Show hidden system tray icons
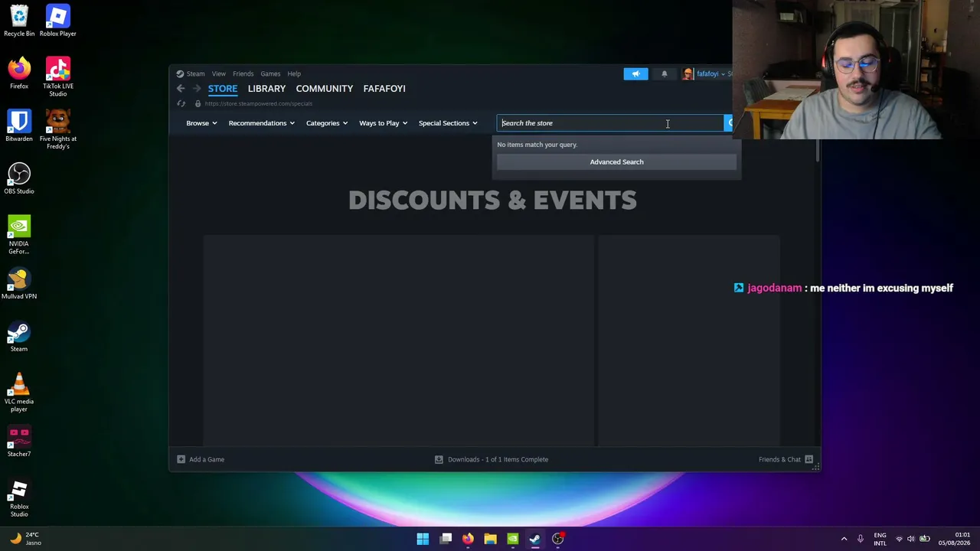The height and width of the screenshot is (551, 980). click(844, 539)
